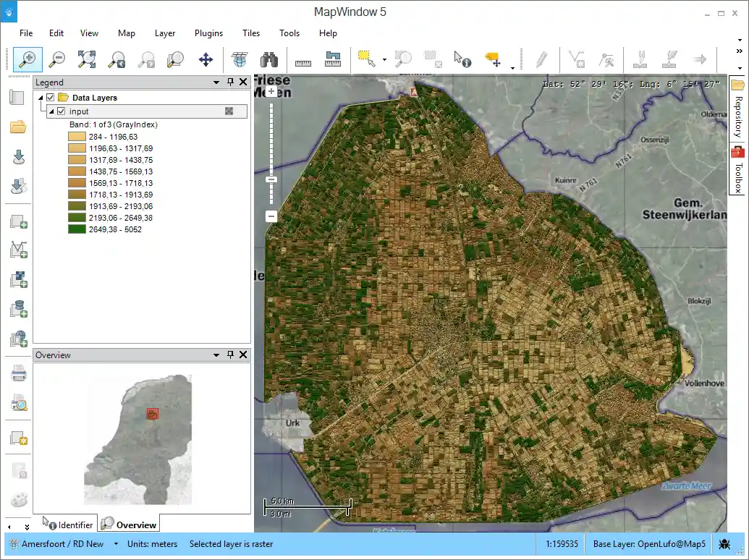Switch to the Identifier tab

[70, 524]
